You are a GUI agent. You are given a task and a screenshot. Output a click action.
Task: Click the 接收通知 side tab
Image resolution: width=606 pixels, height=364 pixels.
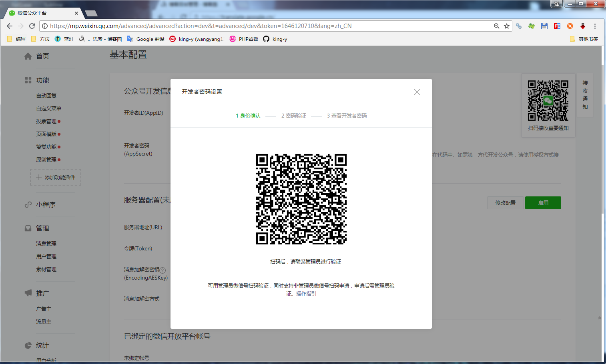pos(585,95)
